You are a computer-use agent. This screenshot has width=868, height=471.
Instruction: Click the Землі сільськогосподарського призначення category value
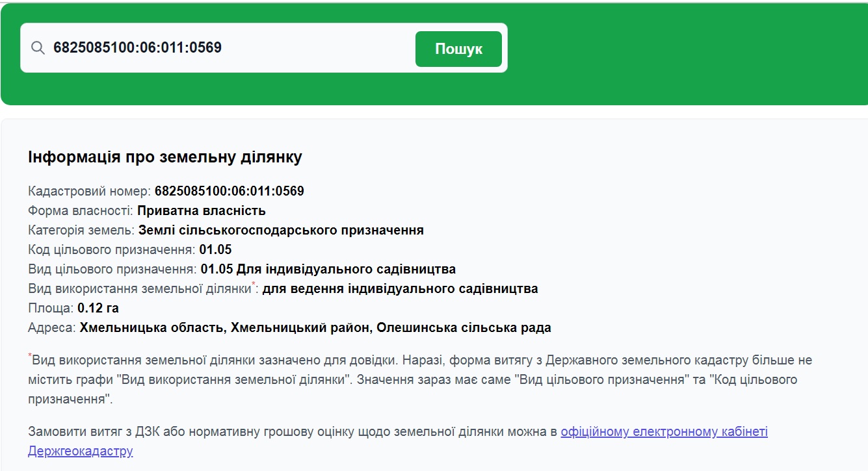281,230
